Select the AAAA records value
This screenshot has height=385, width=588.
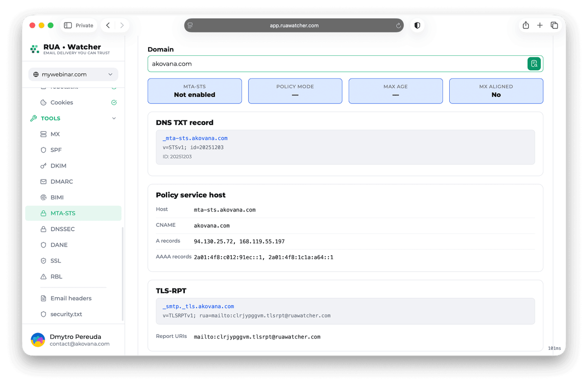click(x=264, y=257)
